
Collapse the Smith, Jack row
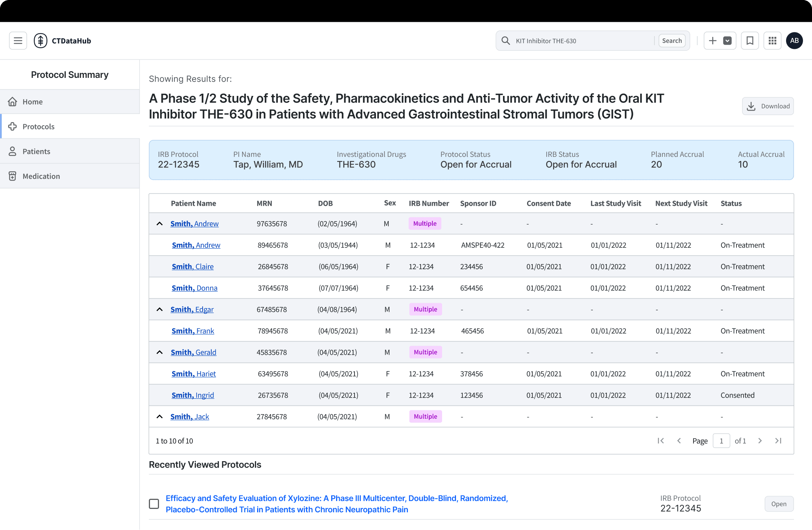point(160,417)
